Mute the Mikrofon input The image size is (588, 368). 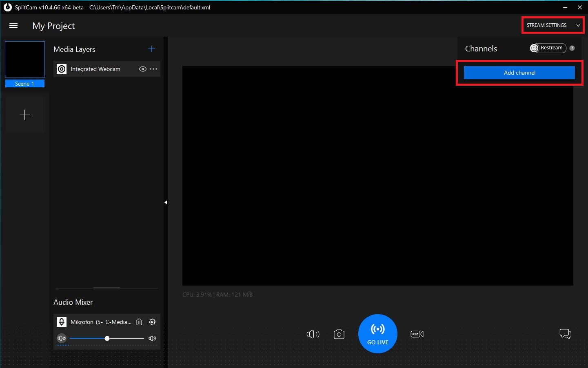[62, 338]
